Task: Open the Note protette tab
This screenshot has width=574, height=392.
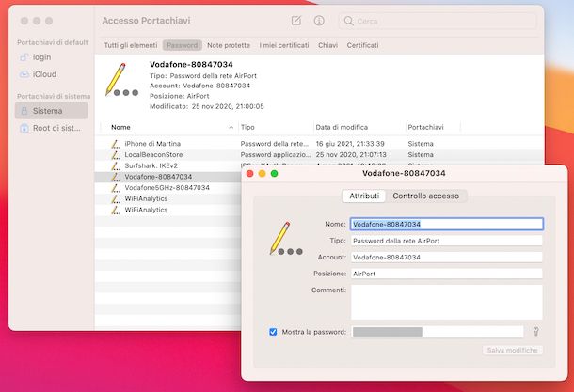Action: pyautogui.click(x=229, y=45)
